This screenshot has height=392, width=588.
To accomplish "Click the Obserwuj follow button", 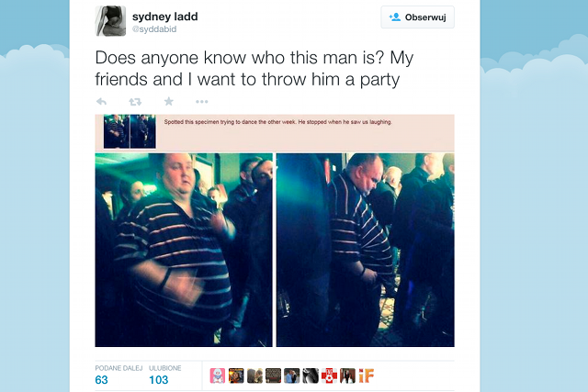I will (x=417, y=17).
